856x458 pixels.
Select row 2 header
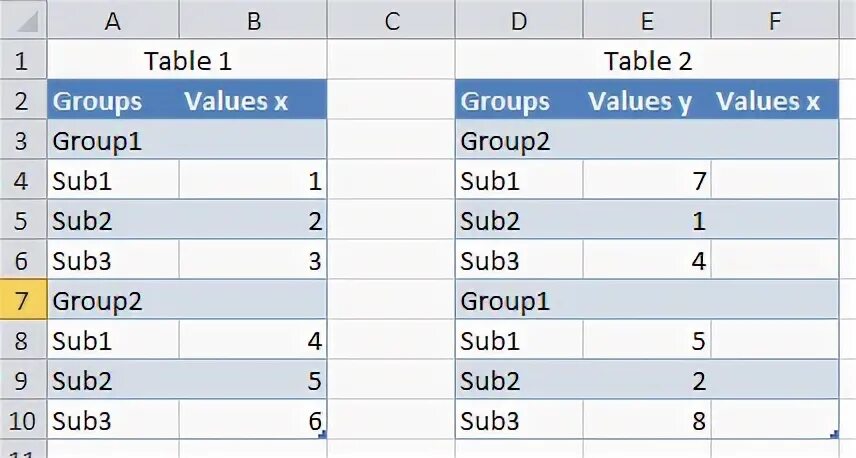pos(23,101)
